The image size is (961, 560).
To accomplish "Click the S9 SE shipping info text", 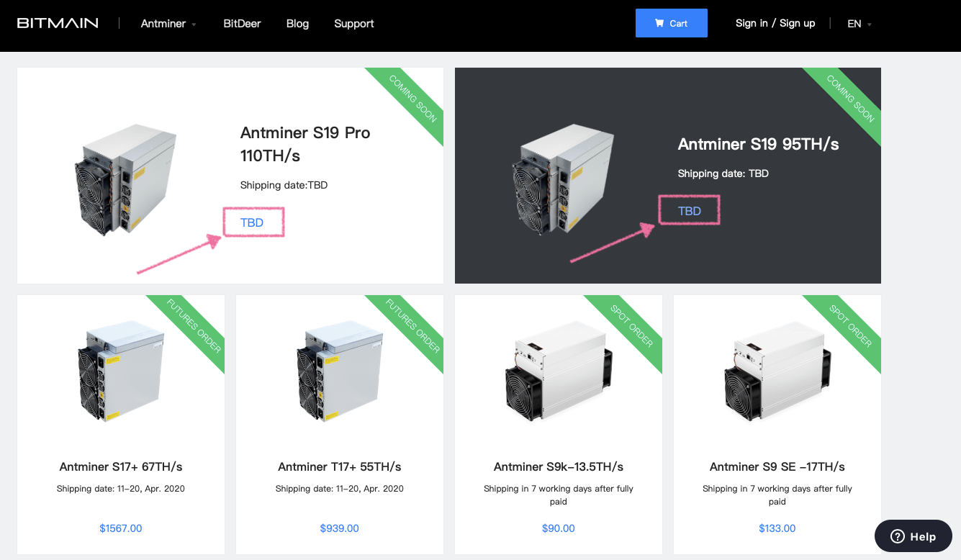I will [x=777, y=495].
